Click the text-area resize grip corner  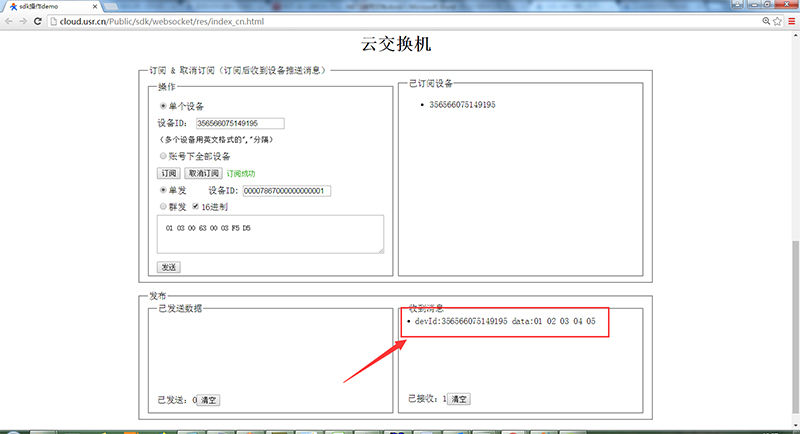coord(381,250)
